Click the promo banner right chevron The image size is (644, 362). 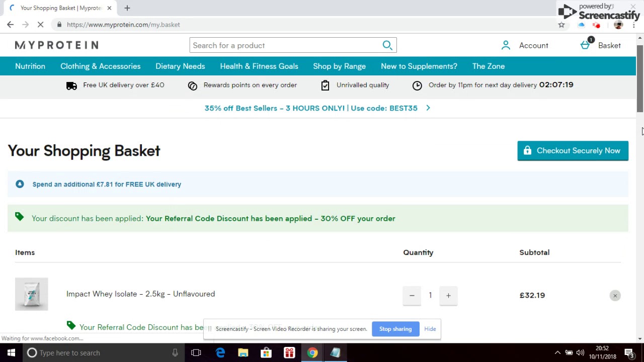pyautogui.click(x=428, y=108)
